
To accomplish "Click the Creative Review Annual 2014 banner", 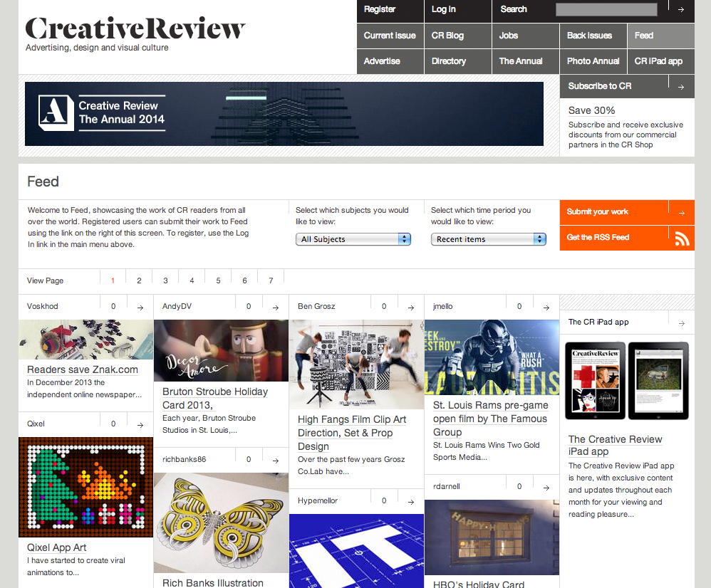I will pyautogui.click(x=284, y=114).
